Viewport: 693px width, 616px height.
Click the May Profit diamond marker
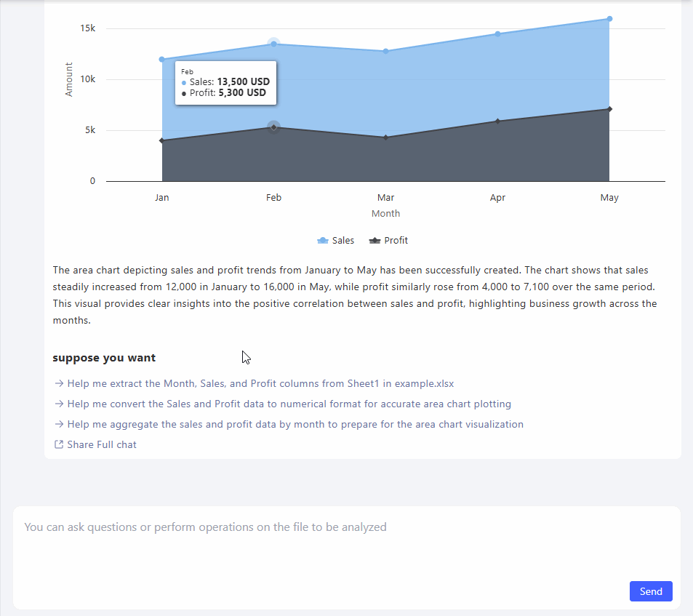click(609, 109)
